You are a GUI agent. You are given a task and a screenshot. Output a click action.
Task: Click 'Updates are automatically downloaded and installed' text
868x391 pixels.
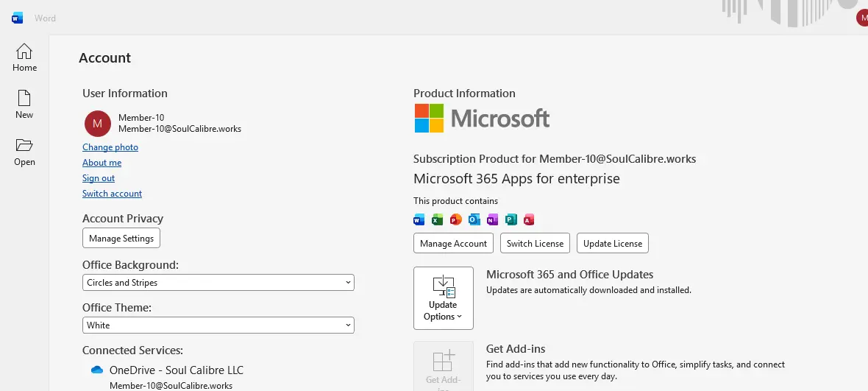pyautogui.click(x=588, y=289)
